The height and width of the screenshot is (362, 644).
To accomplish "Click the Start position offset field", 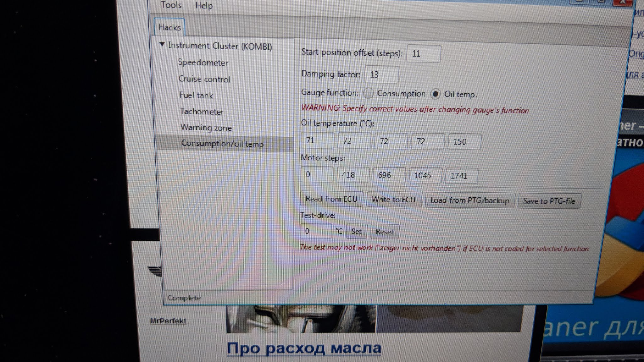I will (423, 54).
